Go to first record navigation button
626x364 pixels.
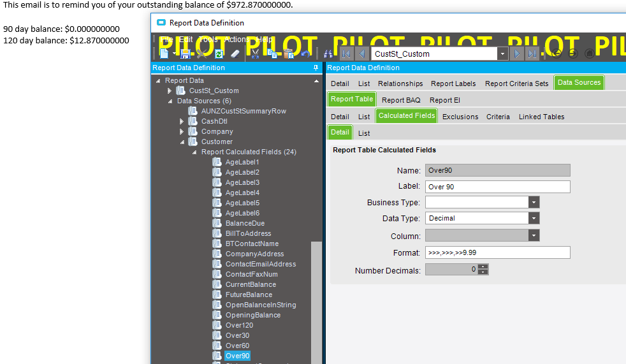[346, 54]
